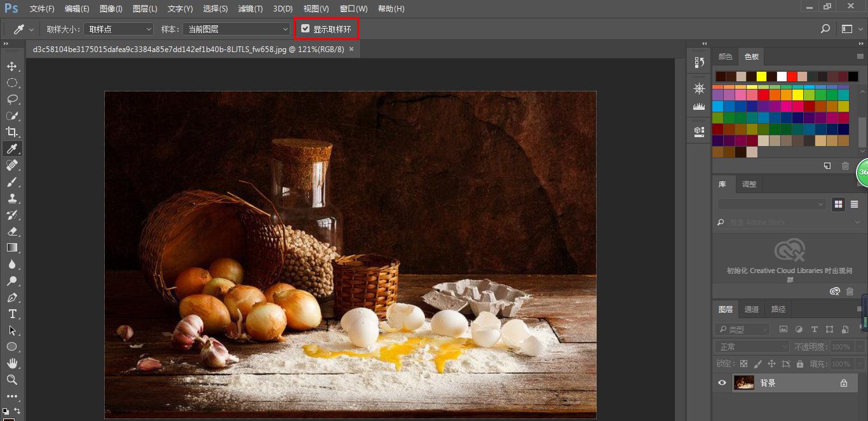Select the Hand tool
The height and width of the screenshot is (421, 868).
point(11,363)
